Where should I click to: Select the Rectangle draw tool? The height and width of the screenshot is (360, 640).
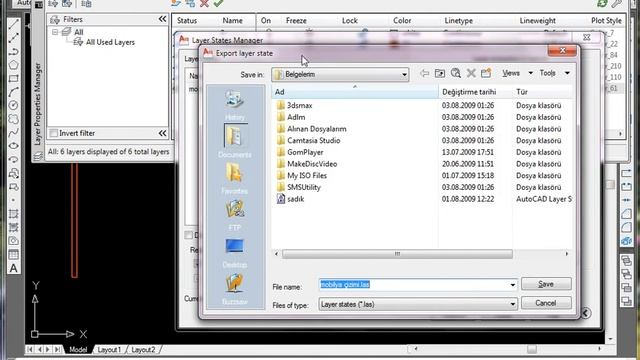coord(13,78)
